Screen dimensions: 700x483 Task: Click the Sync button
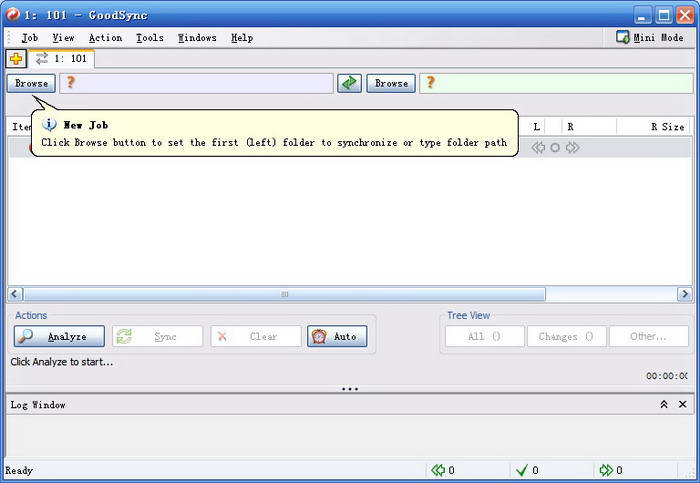[158, 336]
